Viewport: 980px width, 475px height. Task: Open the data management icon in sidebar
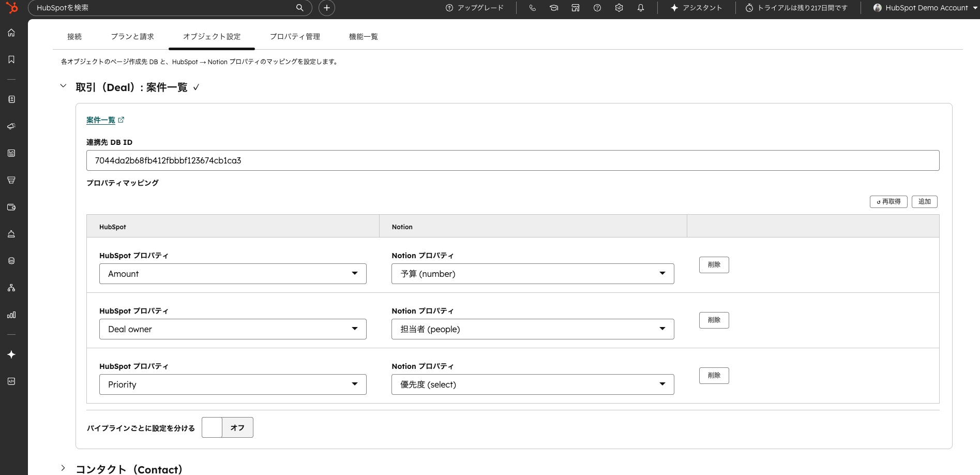[11, 261]
